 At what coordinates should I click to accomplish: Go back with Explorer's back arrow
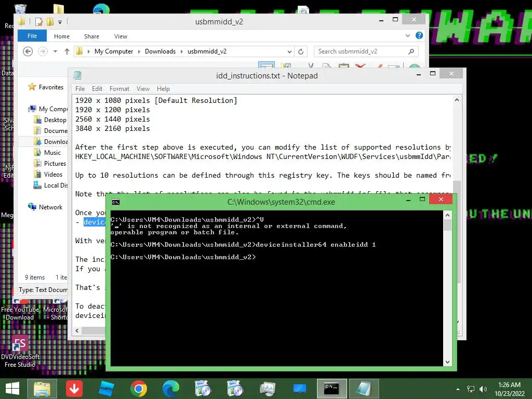click(x=28, y=51)
